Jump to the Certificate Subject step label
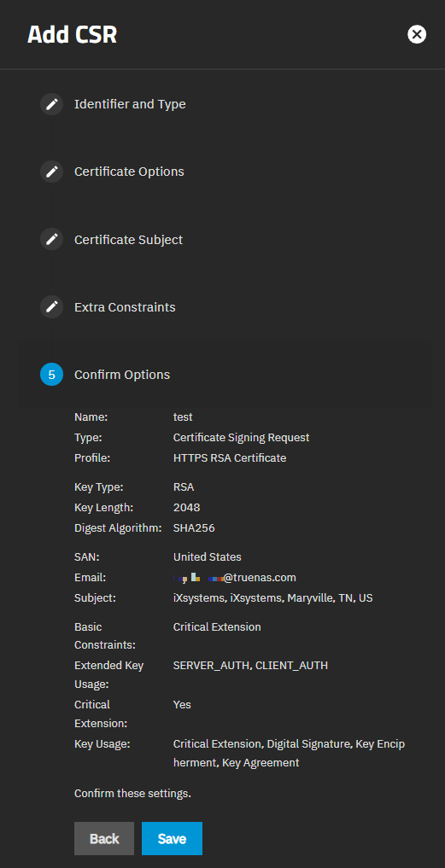This screenshot has height=868, width=445. coord(129,240)
